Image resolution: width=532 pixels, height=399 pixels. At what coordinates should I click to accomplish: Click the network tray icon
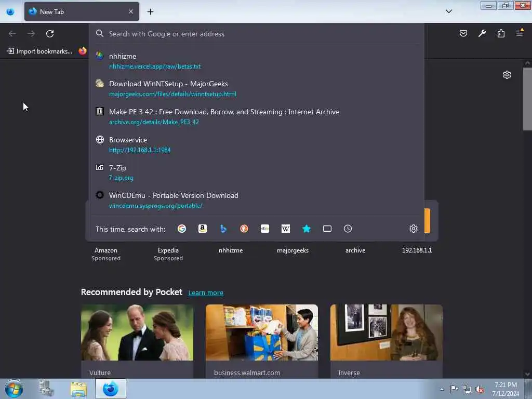pos(467,389)
